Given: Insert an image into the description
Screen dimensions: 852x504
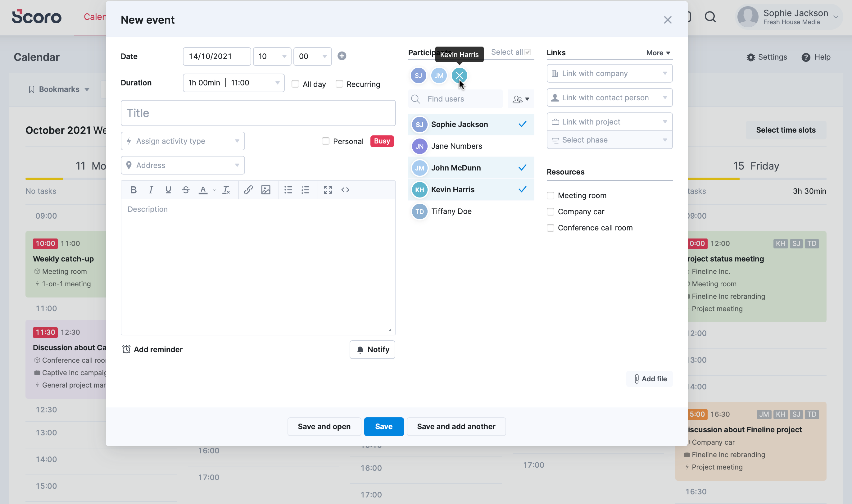Looking at the screenshot, I should pos(265,190).
